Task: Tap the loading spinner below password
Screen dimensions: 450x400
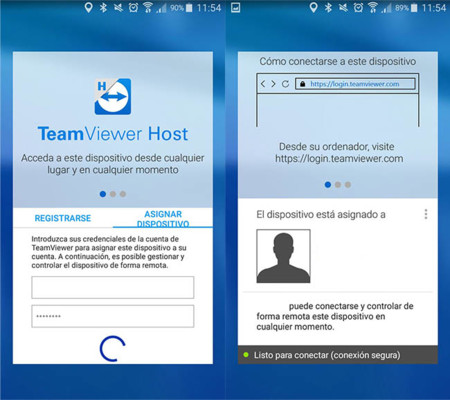Action: click(x=113, y=348)
